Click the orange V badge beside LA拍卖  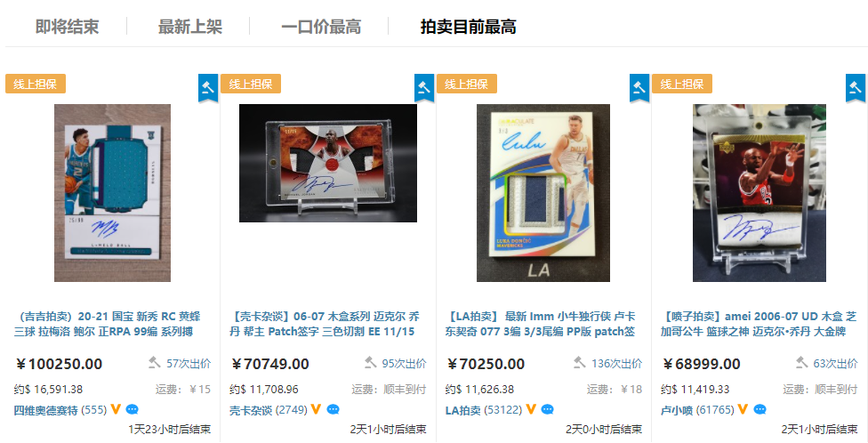(x=530, y=409)
